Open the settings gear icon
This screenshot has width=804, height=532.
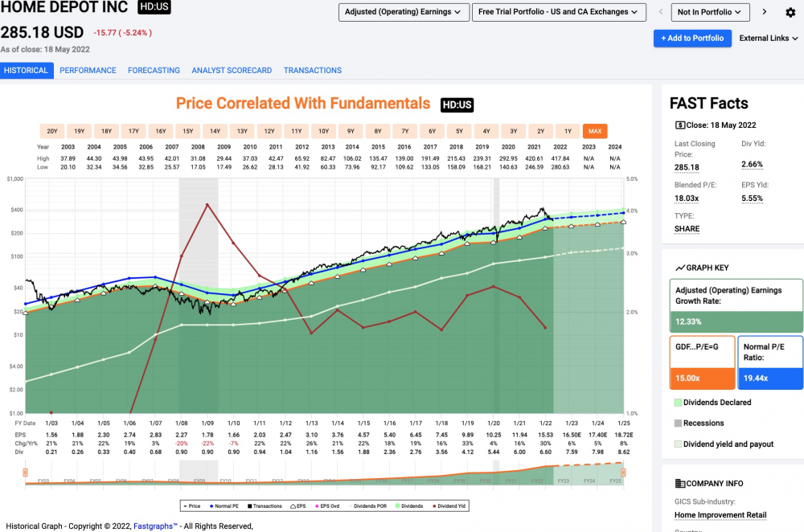click(790, 12)
